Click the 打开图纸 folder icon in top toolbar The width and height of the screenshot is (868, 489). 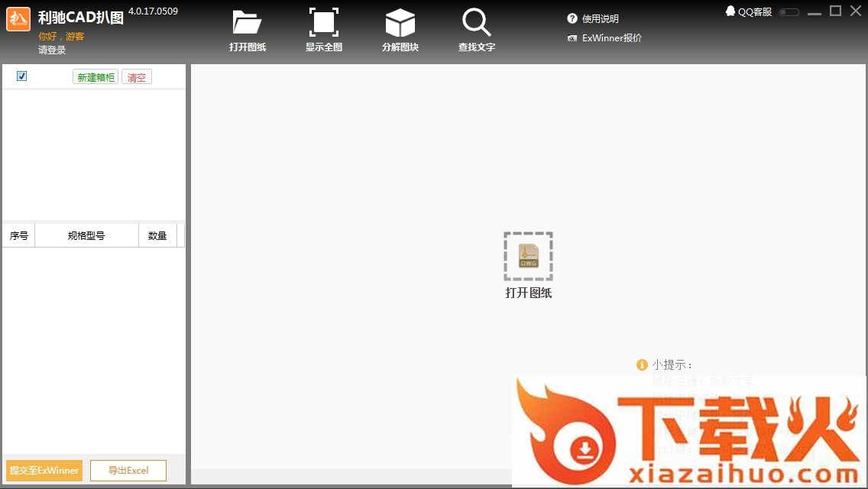click(247, 24)
